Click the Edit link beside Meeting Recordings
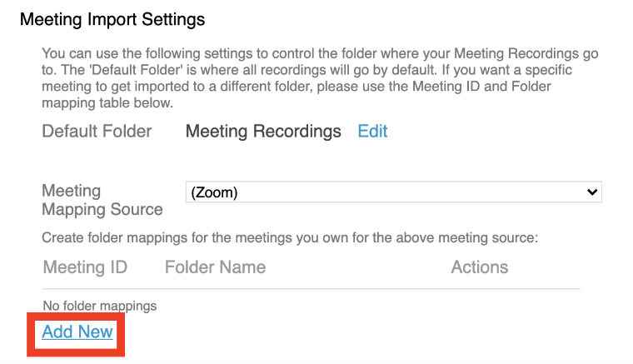 click(372, 131)
